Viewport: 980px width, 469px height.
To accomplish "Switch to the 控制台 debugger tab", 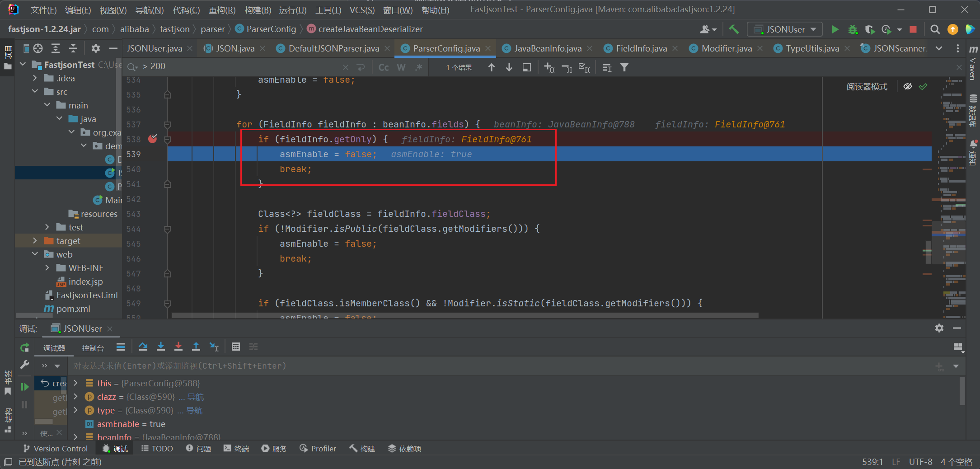I will 93,347.
